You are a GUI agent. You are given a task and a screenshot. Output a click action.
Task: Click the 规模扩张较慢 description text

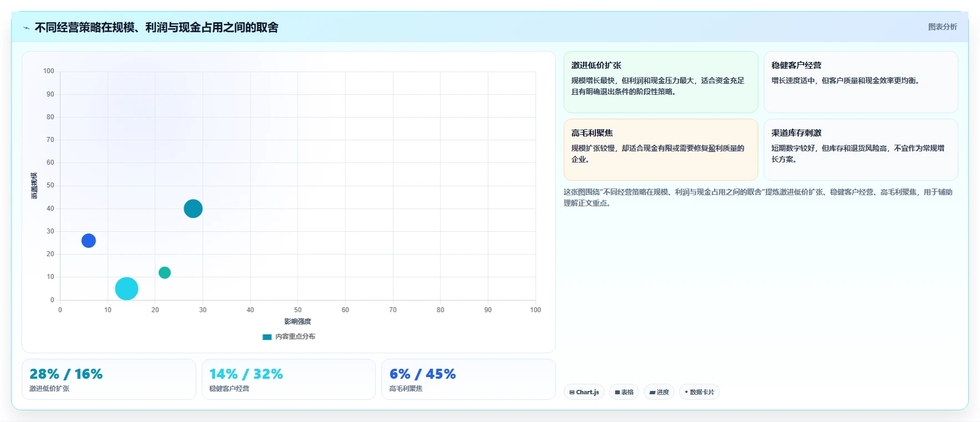(x=658, y=154)
